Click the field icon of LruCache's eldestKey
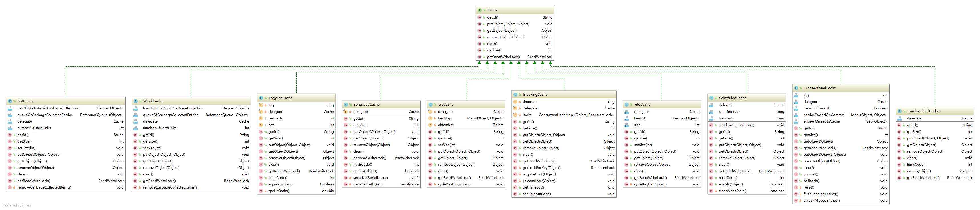This screenshot has height=210, width=980. coord(430,125)
